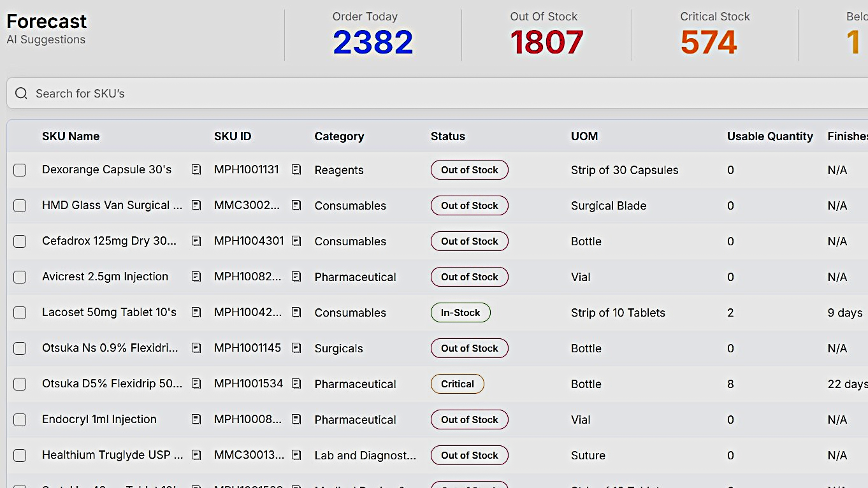Click the Critical status badge for Otsuka D5%
868x488 pixels.
tap(458, 384)
